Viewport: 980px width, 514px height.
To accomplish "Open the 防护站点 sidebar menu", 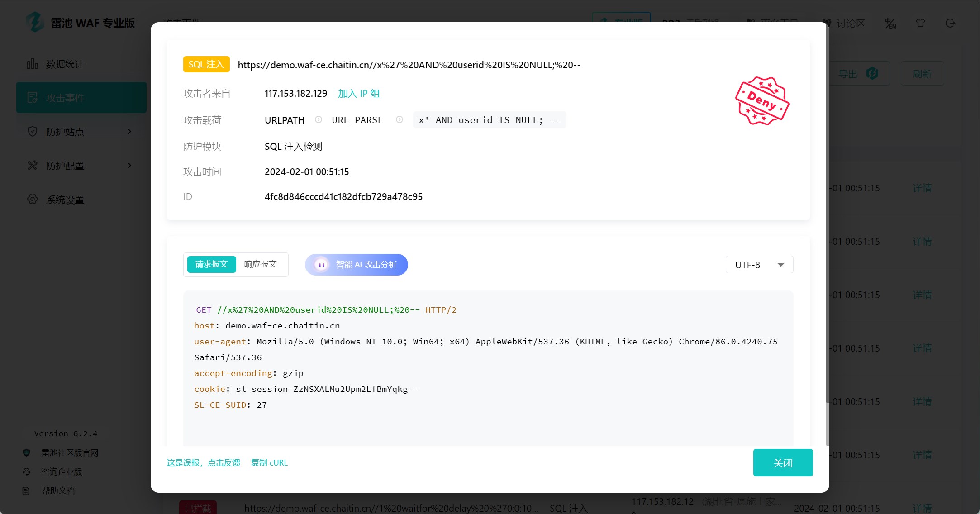I will click(x=81, y=132).
